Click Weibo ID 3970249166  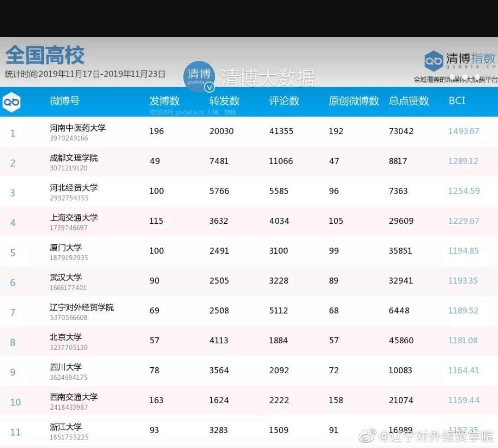coord(69,138)
